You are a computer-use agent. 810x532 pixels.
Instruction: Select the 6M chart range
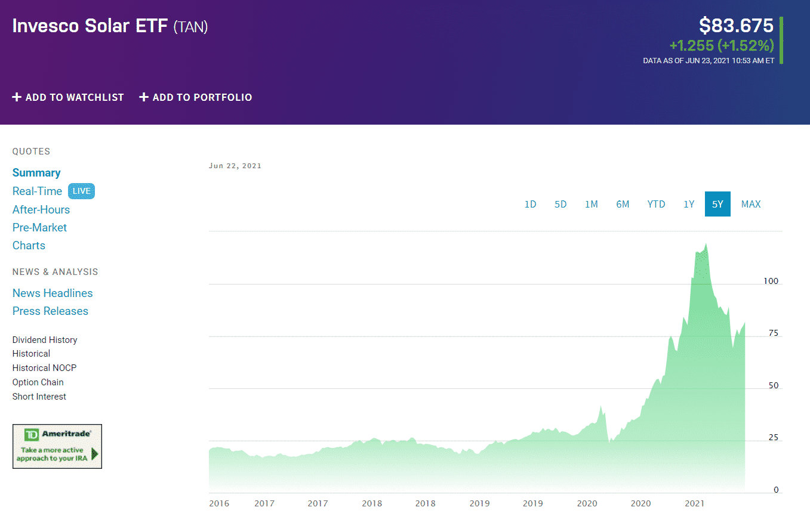click(623, 204)
